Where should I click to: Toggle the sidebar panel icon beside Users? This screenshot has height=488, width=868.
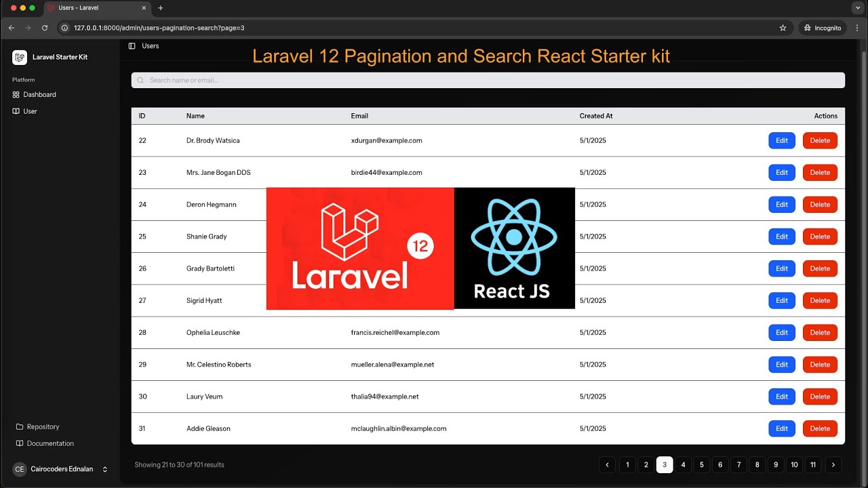(132, 46)
